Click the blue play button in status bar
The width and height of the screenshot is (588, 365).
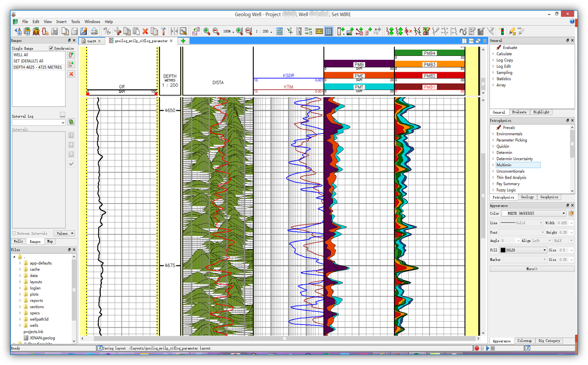(487, 348)
